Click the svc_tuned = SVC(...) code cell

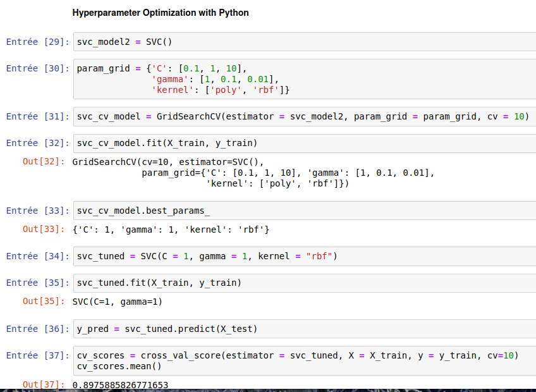tap(303, 256)
